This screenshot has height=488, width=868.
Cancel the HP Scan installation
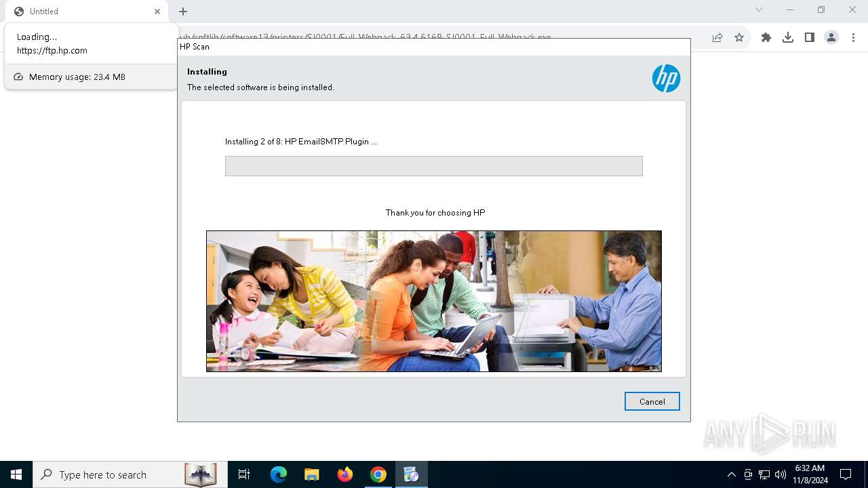pos(652,401)
